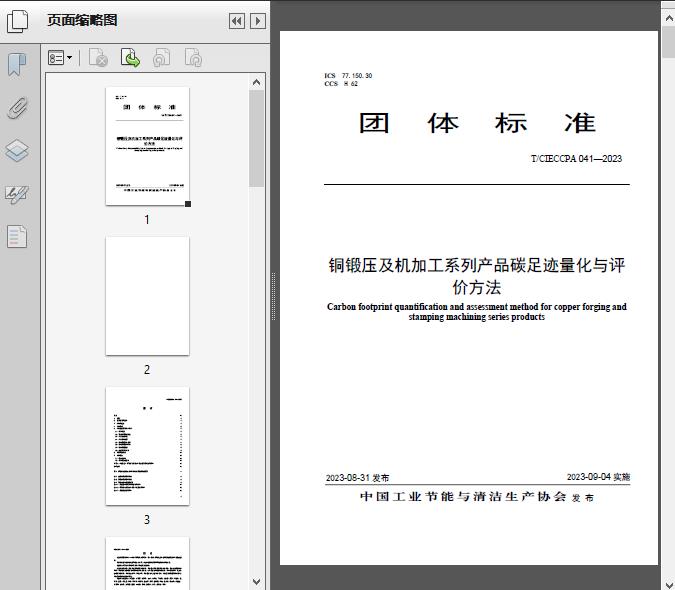Select blank page 2 thumbnail
This screenshot has width=675, height=590.
(x=147, y=296)
